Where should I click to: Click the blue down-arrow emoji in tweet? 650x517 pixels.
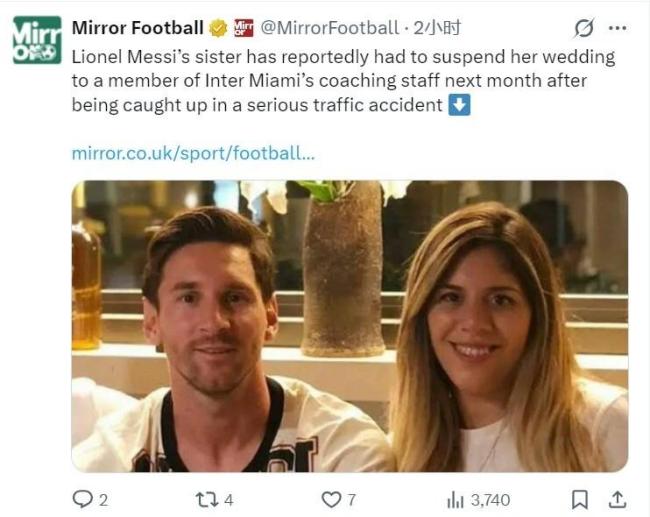coord(459,105)
